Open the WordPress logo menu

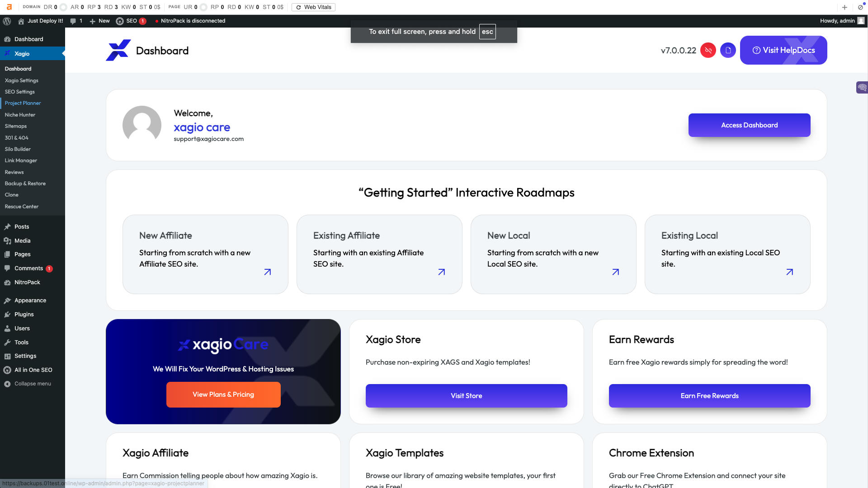tap(7, 21)
